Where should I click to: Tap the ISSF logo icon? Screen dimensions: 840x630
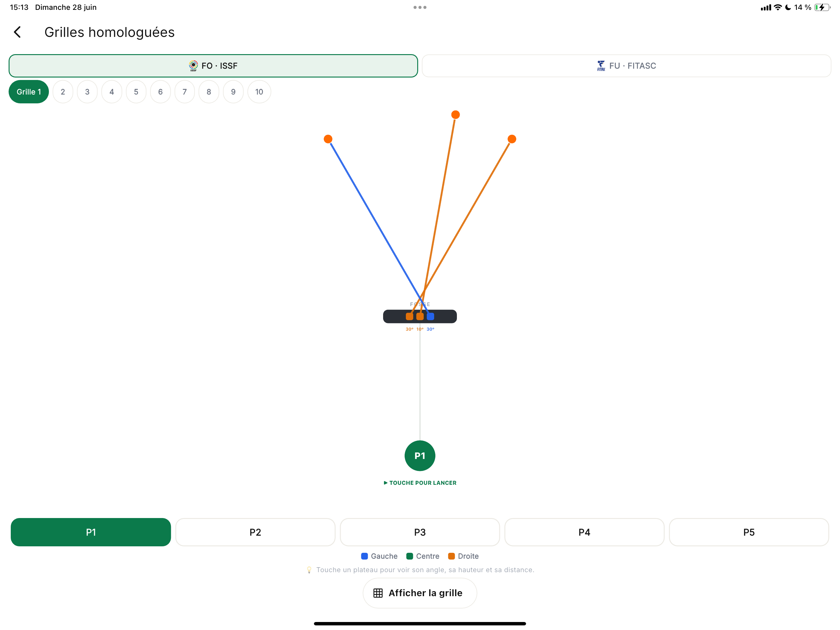[x=193, y=66]
